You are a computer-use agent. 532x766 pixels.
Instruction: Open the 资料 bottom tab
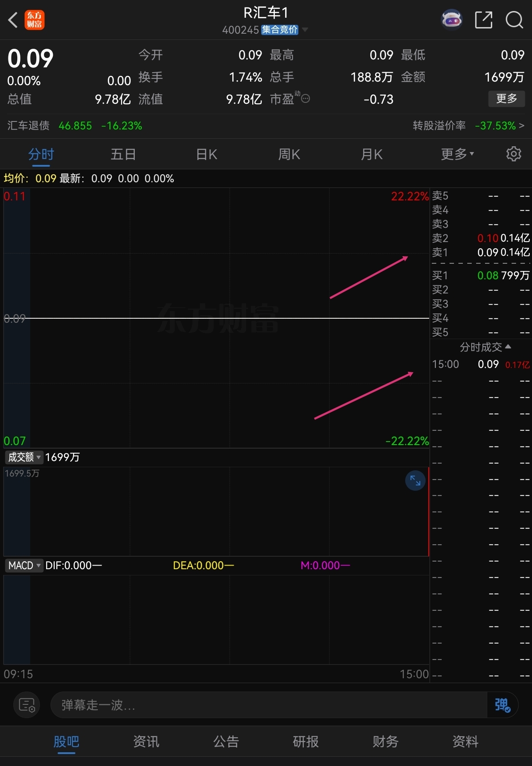pyautogui.click(x=465, y=741)
